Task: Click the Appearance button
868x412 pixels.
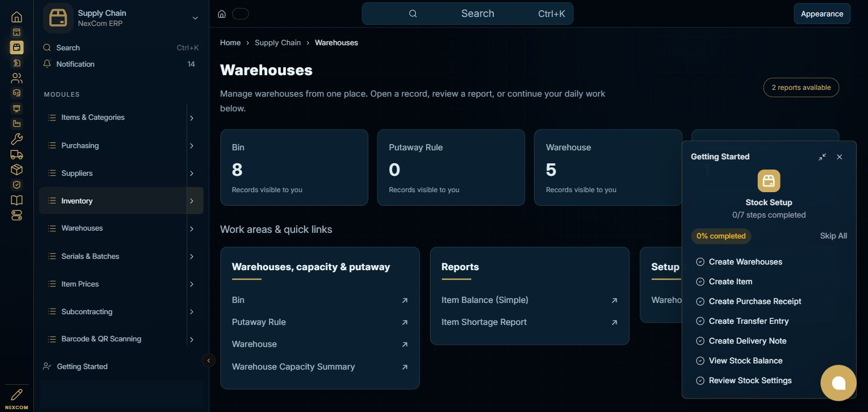Action: point(822,14)
